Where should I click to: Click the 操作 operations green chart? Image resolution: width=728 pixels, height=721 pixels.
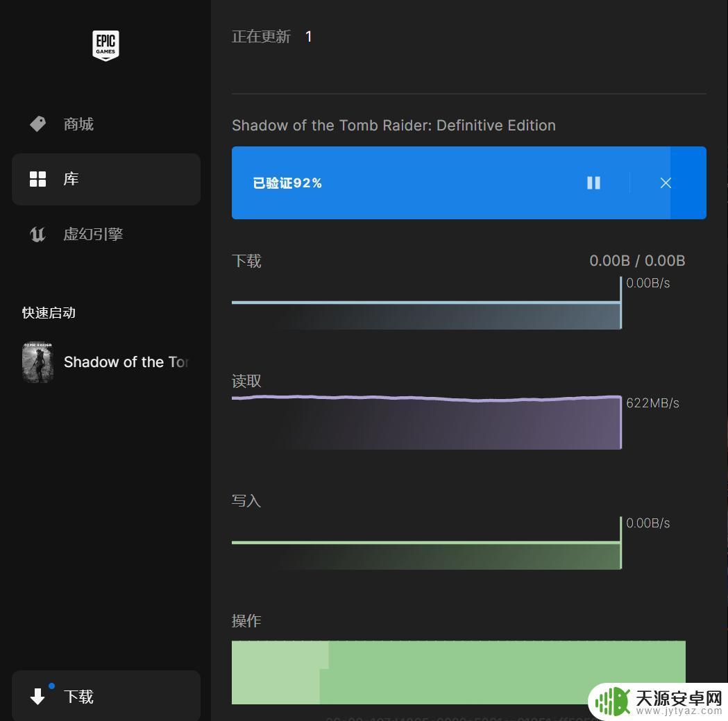click(x=458, y=672)
